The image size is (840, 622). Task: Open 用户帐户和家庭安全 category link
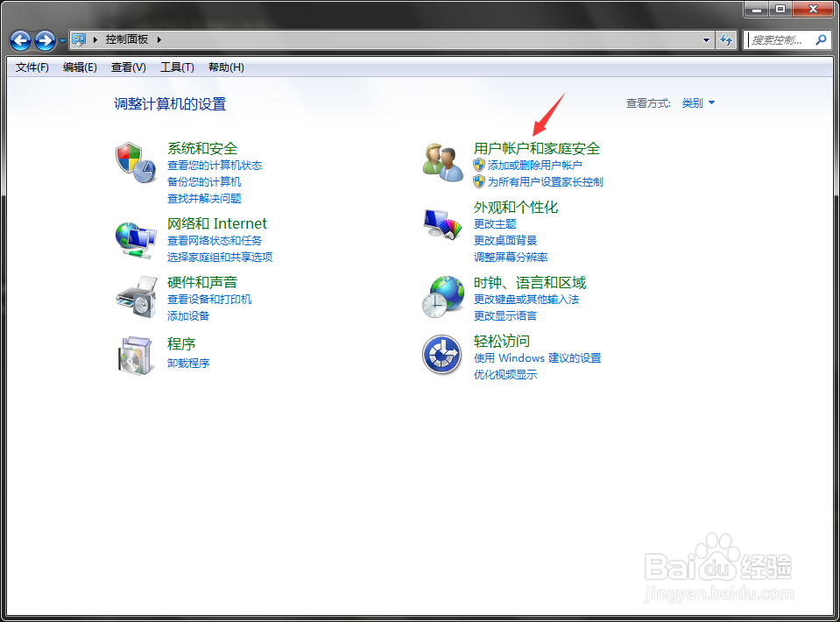tap(537, 148)
